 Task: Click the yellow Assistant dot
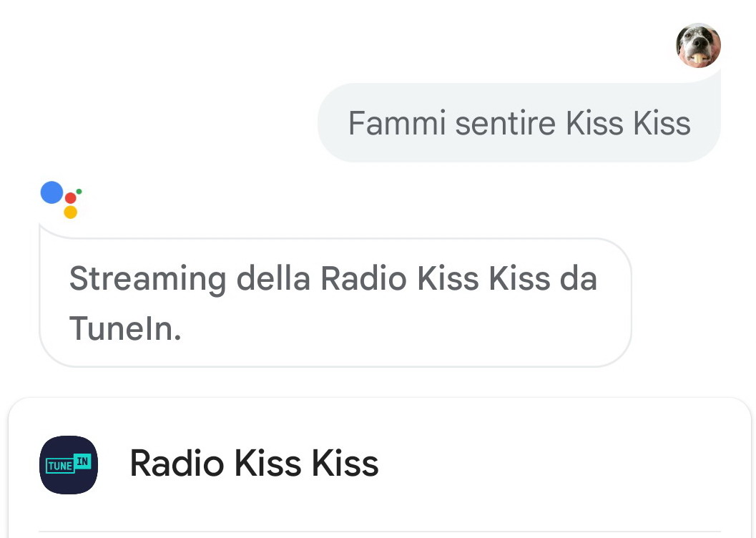coord(70,212)
